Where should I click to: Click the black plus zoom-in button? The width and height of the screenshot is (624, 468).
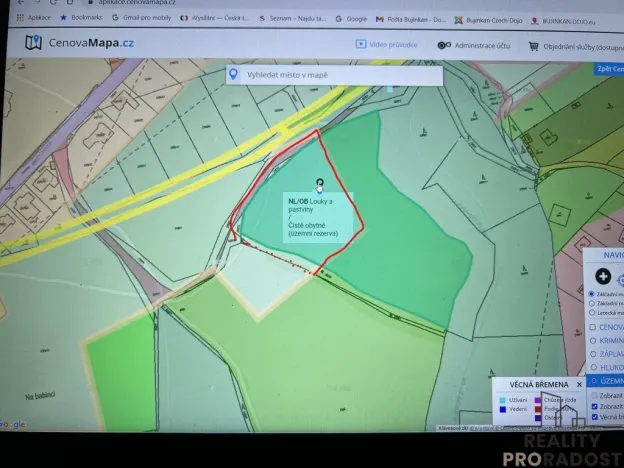point(603,276)
